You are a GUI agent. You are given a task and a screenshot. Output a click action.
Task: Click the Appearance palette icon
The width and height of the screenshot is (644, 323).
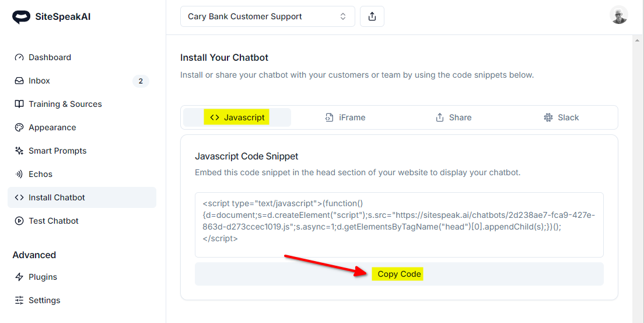point(19,127)
